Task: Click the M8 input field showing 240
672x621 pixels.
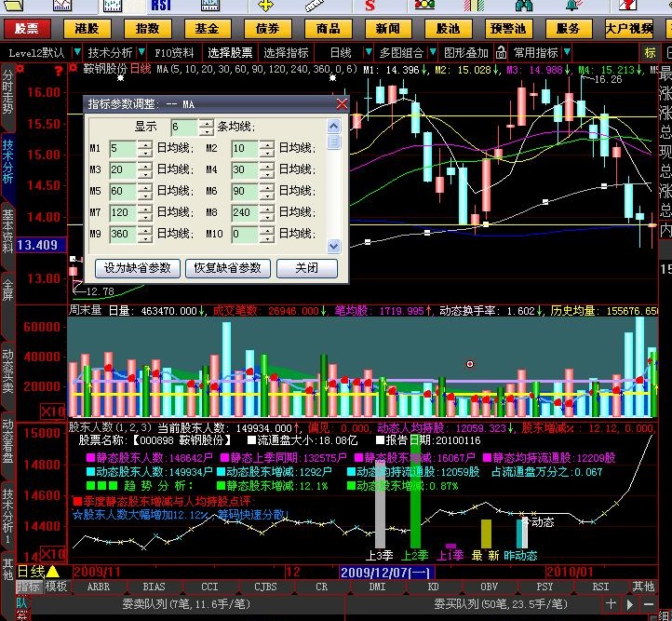Action: pyautogui.click(x=245, y=212)
